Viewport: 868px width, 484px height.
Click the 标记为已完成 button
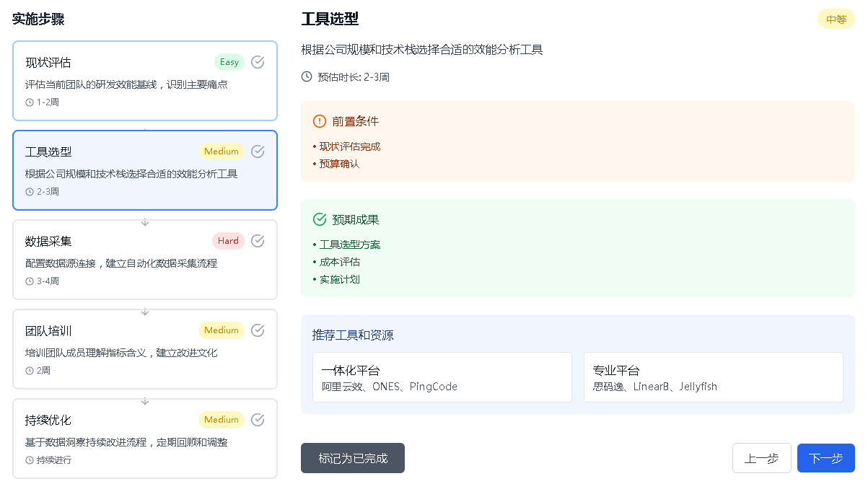click(353, 458)
